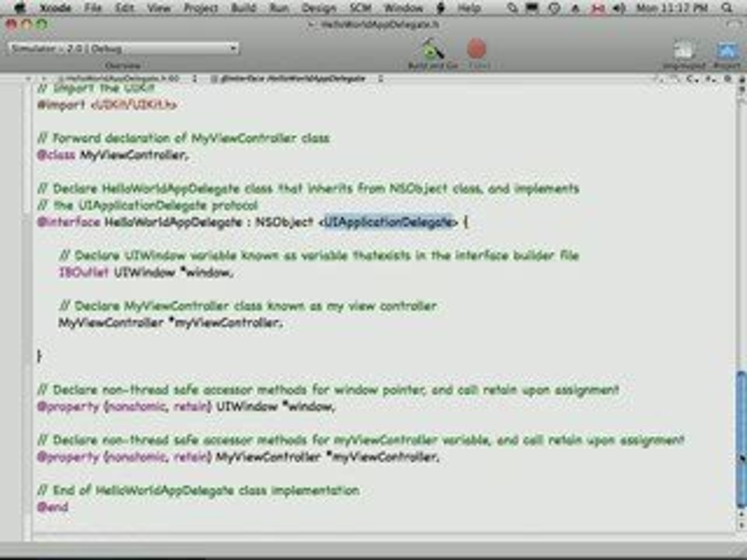Click the Mon 11:17 PM clock
Viewport: 747px width, 560px height.
click(x=672, y=8)
